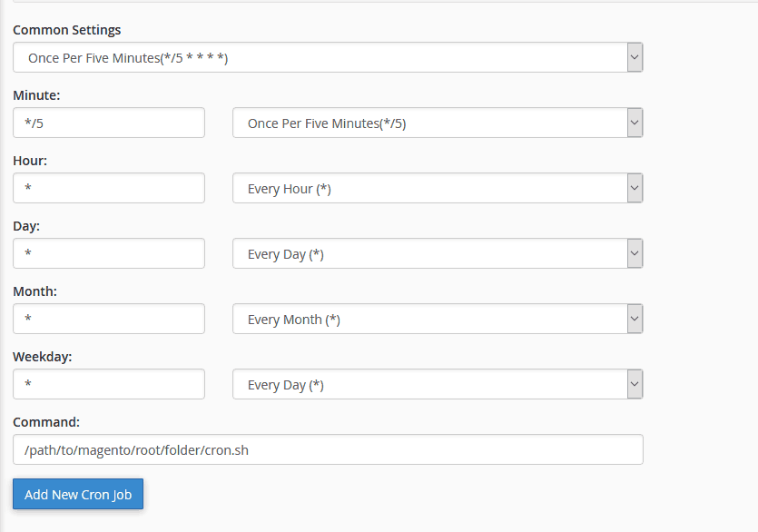758x532 pixels.
Task: Click the Hour text field
Action: pyautogui.click(x=108, y=188)
